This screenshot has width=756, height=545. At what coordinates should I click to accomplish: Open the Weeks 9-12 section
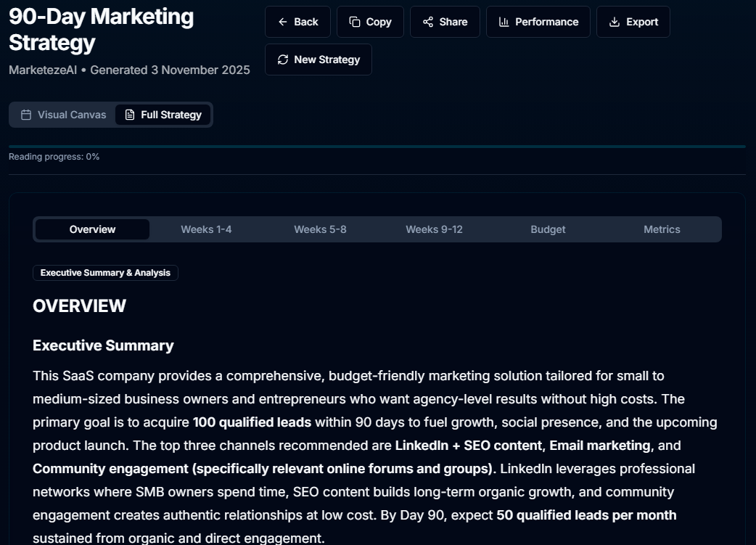[x=434, y=229]
